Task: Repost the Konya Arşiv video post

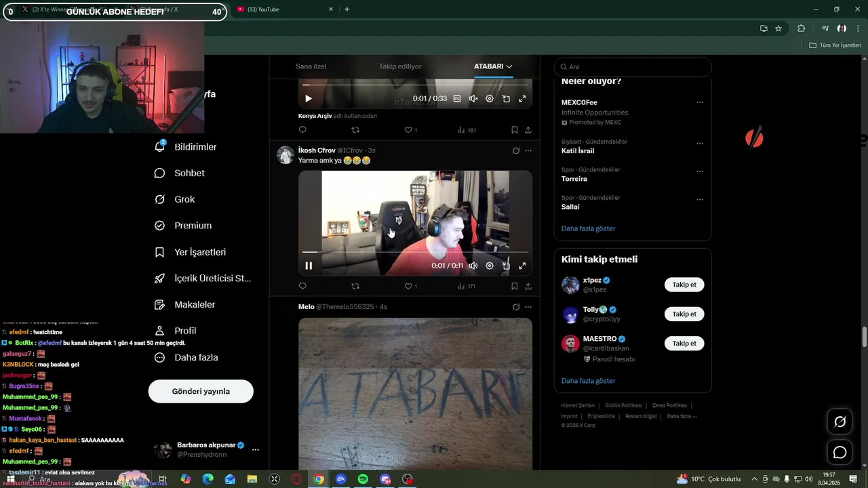Action: (x=355, y=129)
